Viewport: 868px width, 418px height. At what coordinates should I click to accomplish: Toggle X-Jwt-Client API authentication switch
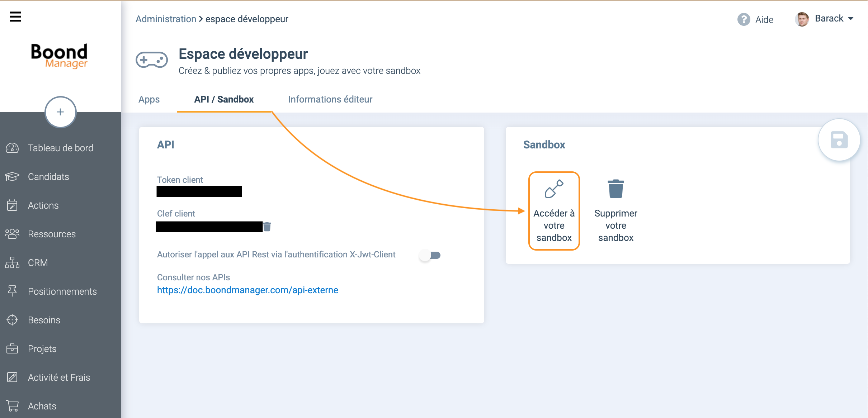430,255
